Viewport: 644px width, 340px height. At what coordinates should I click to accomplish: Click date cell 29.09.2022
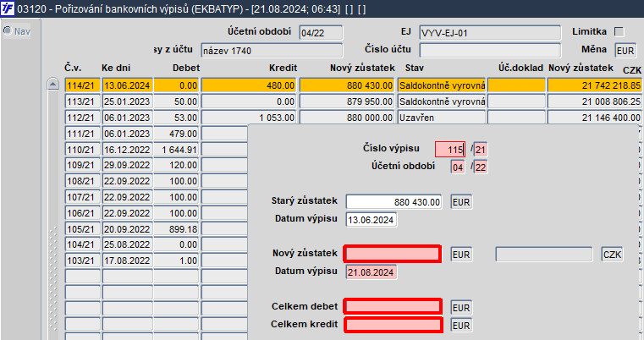click(127, 165)
